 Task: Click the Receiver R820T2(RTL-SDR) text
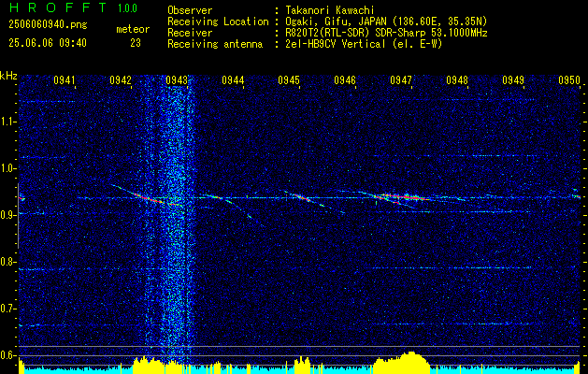tap(386, 33)
